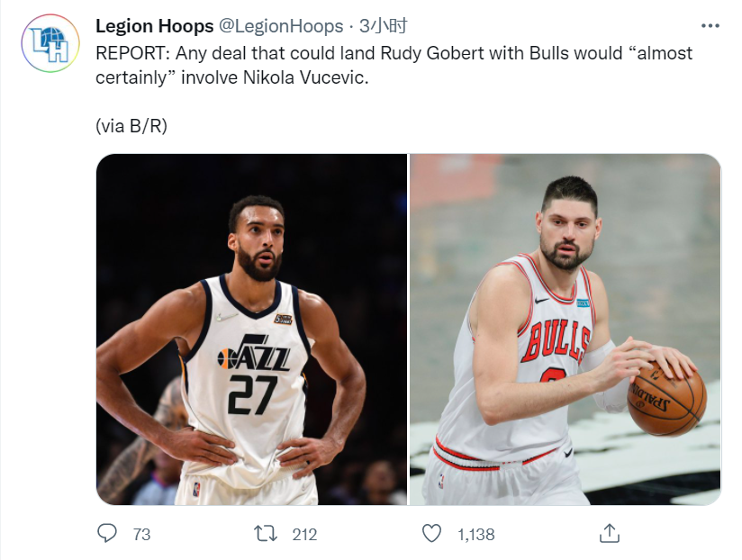Click the retweet arrows icon

pos(266,534)
